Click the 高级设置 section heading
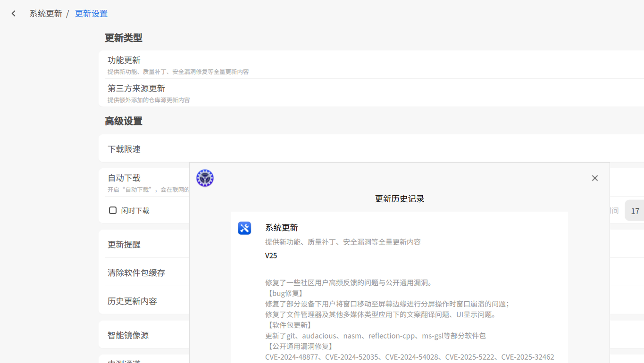This screenshot has height=363, width=644. [124, 121]
